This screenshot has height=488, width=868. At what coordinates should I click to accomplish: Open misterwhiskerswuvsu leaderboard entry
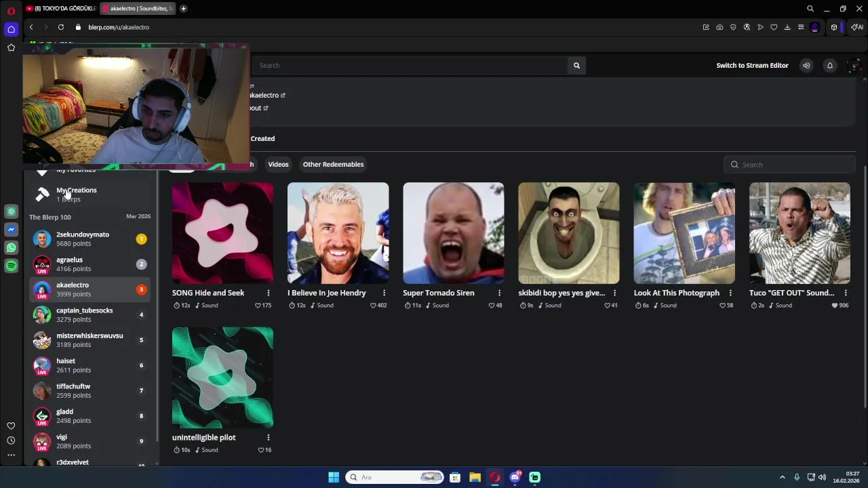coord(90,340)
